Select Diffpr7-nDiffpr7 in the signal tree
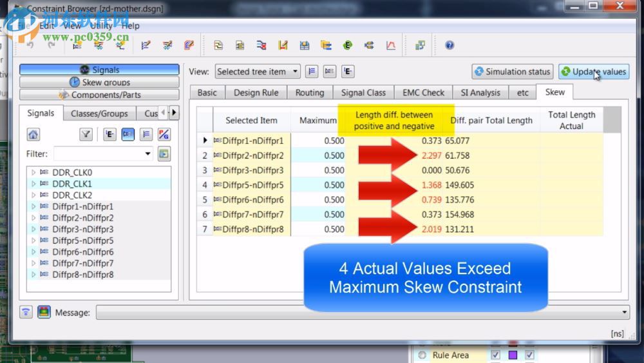Image resolution: width=644 pixels, height=363 pixels. 83,263
